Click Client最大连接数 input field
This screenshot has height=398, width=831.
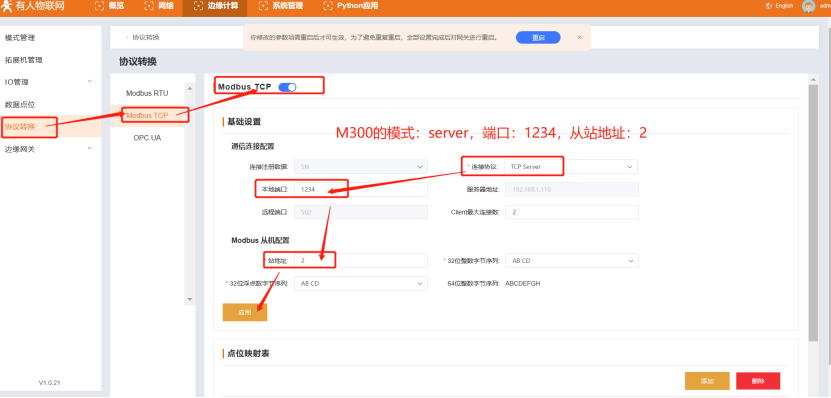point(572,213)
